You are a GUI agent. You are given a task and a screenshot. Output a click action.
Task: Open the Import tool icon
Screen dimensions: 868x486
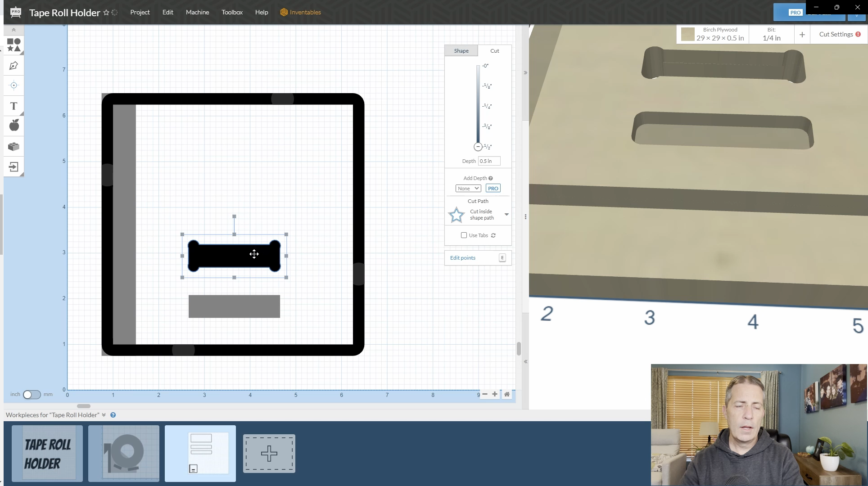pyautogui.click(x=14, y=167)
